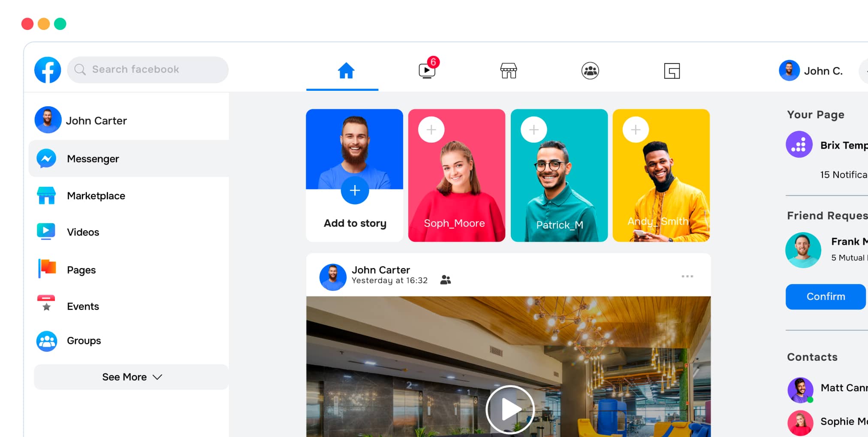Open Soph_Moore's story
Viewport: 868px width, 437px height.
pos(456,175)
